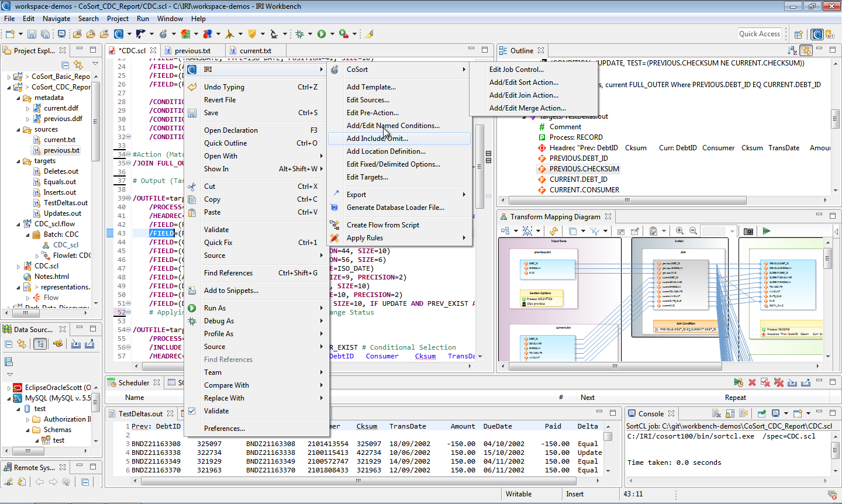Select Edit Job Control menu item
The image size is (842, 504).
pyautogui.click(x=516, y=70)
